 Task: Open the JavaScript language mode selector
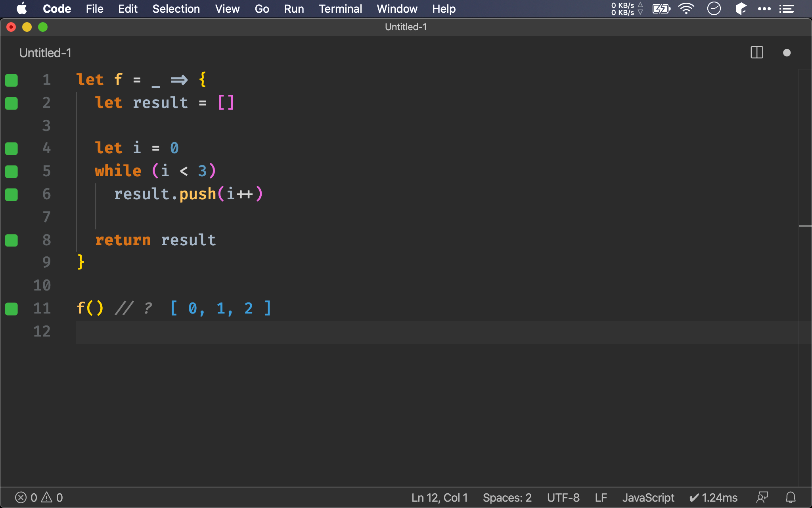click(x=648, y=497)
